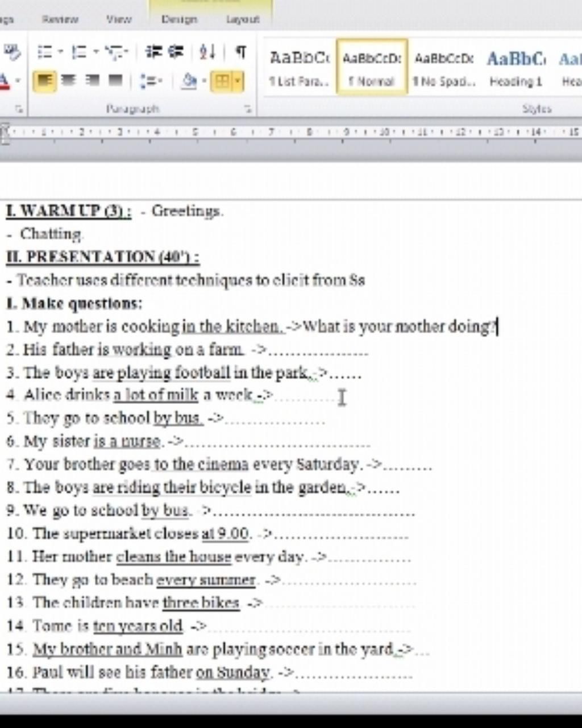Screen dimensions: 582x728
Task: Click the Bullets list icon
Action: tap(45, 53)
